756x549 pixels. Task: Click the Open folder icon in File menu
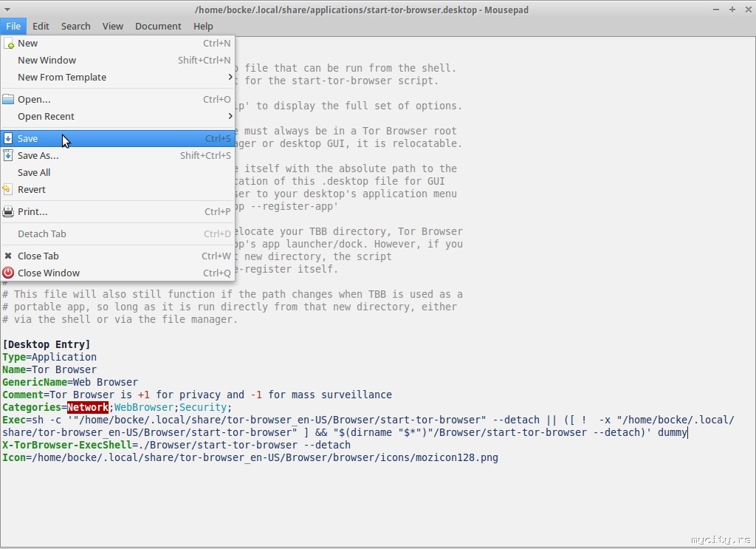8,99
